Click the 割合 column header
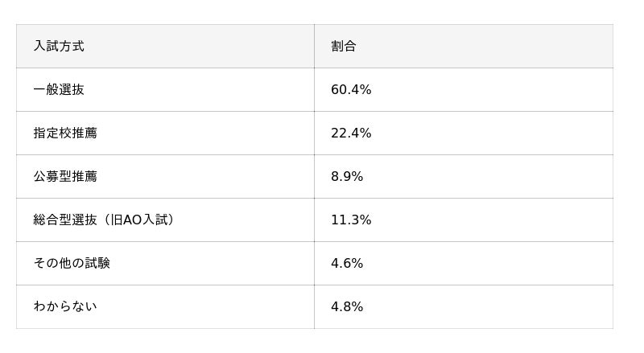The width and height of the screenshot is (644, 353). coord(344,47)
